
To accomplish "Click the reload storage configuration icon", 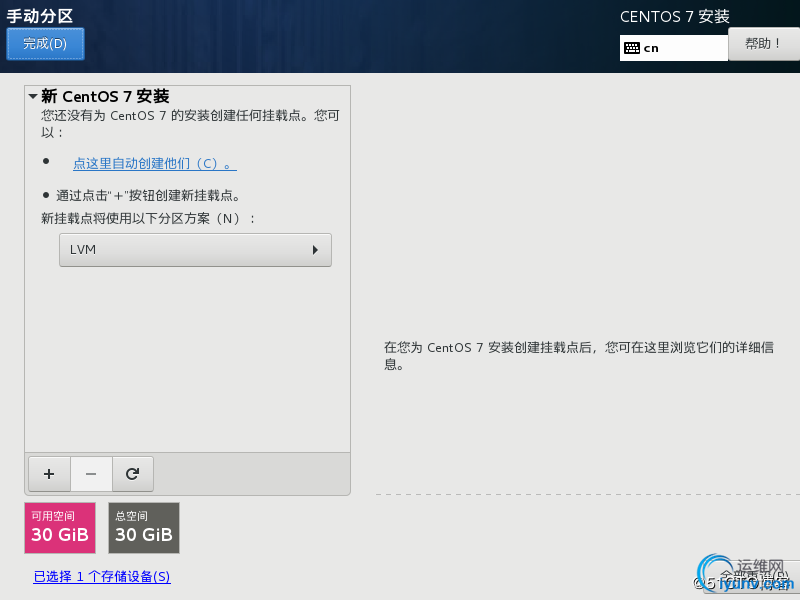I will point(133,474).
